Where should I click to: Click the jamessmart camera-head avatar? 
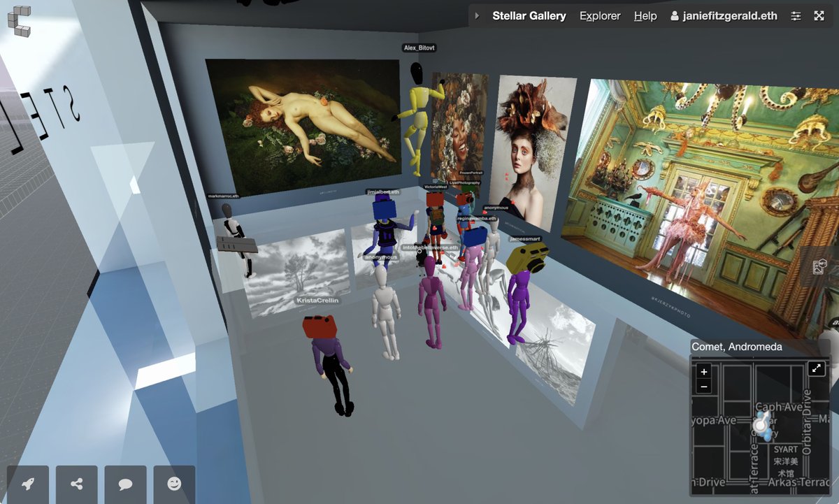(x=522, y=294)
